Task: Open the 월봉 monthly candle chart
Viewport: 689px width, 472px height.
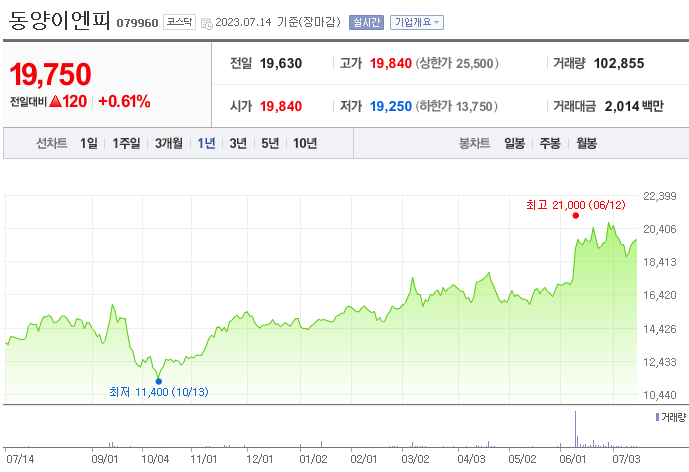Action: (587, 143)
